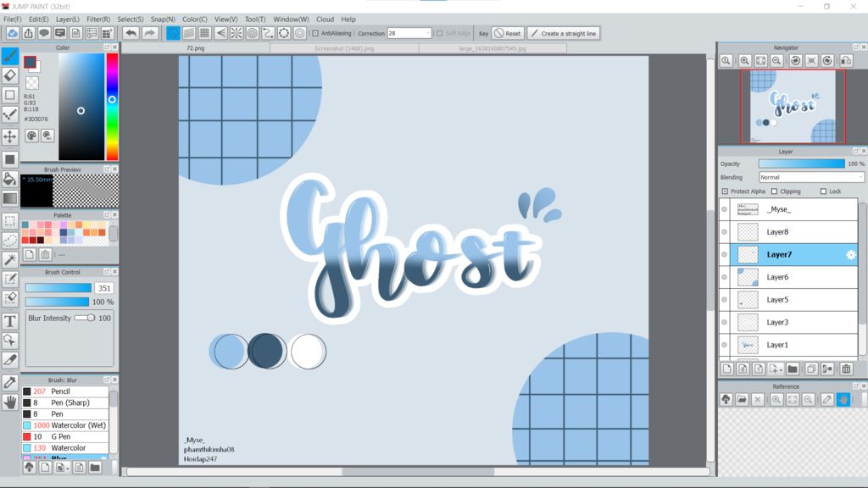Image resolution: width=868 pixels, height=488 pixels.
Task: Toggle the AntiAliasing checkbox
Action: tap(315, 33)
